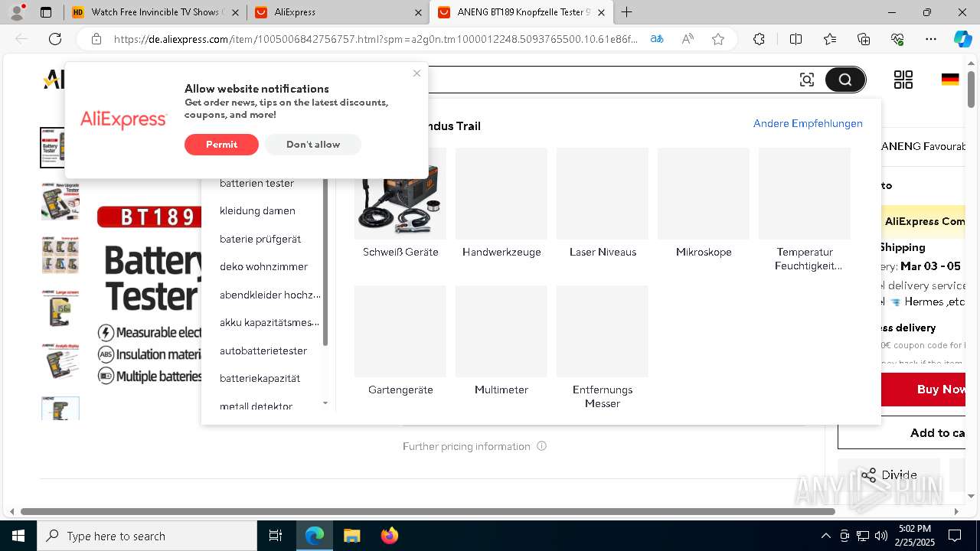Image resolution: width=980 pixels, height=551 pixels.
Task: Open the Windows Start menu
Action: (18, 536)
